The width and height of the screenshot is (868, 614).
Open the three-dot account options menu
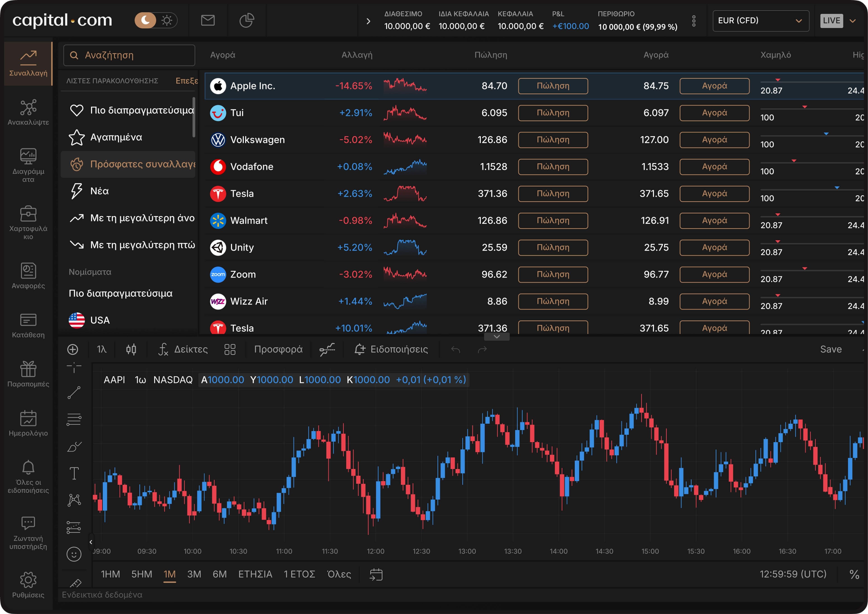(x=694, y=21)
